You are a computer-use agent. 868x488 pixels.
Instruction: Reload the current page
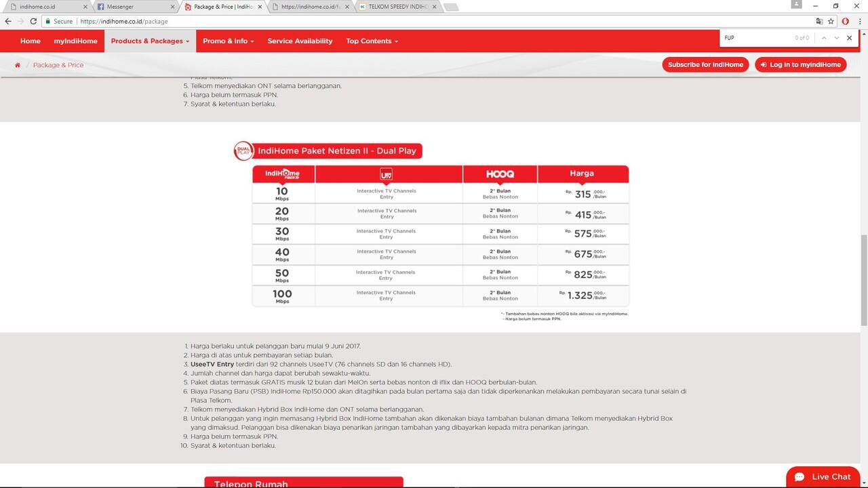[x=33, y=21]
